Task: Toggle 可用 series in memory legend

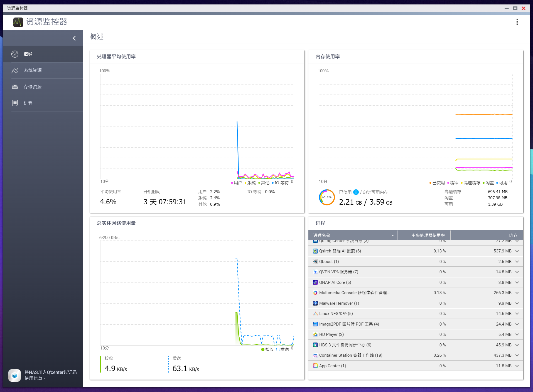Action: click(502, 183)
